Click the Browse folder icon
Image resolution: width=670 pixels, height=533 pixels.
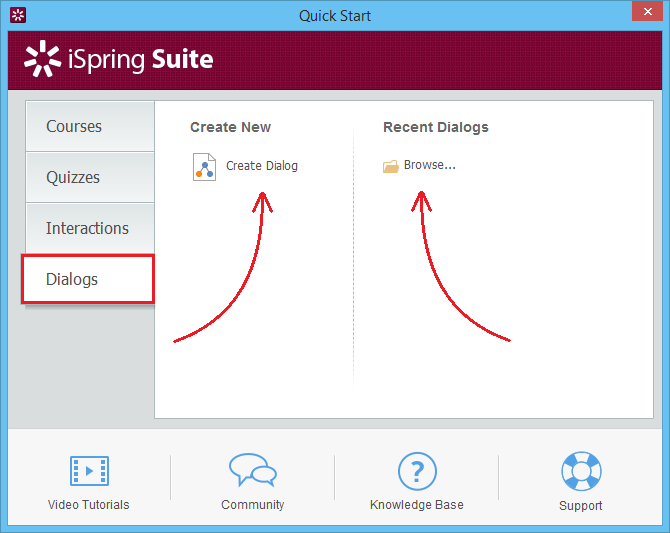pos(391,166)
